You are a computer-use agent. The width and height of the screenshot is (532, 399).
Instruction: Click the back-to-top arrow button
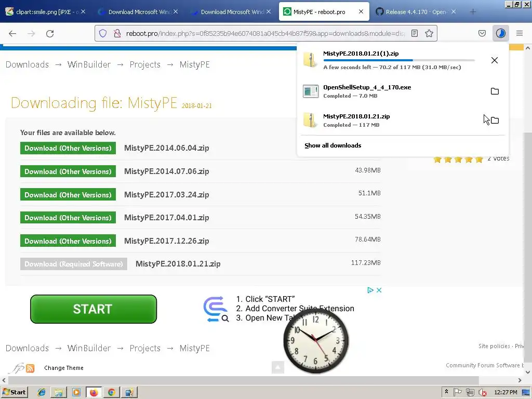click(278, 367)
